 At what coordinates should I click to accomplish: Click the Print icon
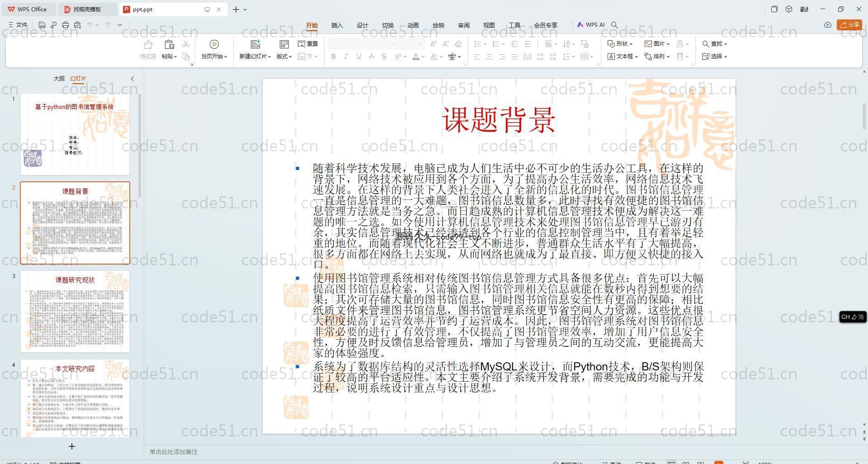click(66, 25)
